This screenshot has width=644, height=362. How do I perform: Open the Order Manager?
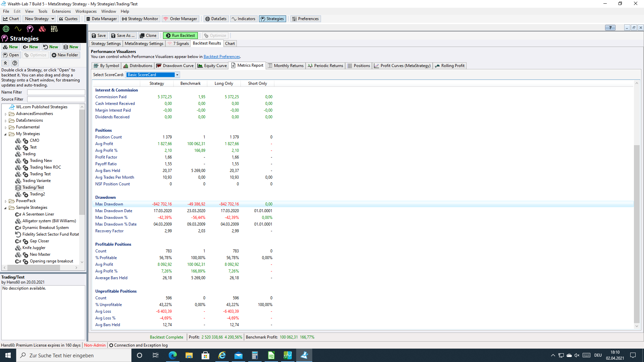180,19
